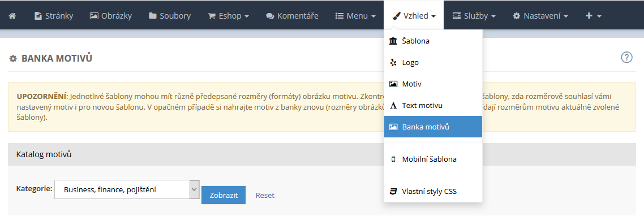Viewport: 644px width, 216px height.
Task: Expand the Služby dropdown menu
Action: [474, 16]
